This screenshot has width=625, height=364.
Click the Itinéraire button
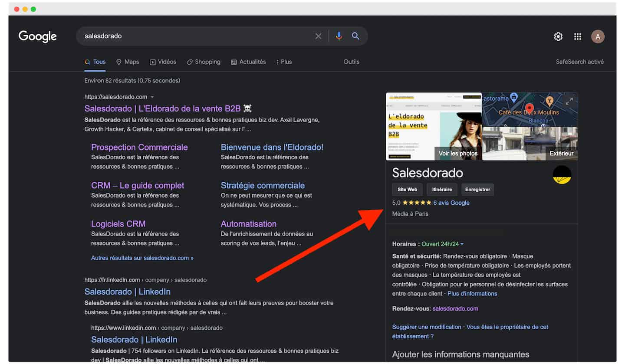click(x=442, y=190)
